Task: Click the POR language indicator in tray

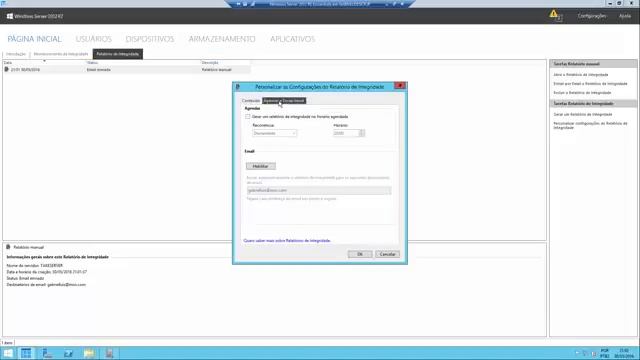Action: (x=604, y=353)
